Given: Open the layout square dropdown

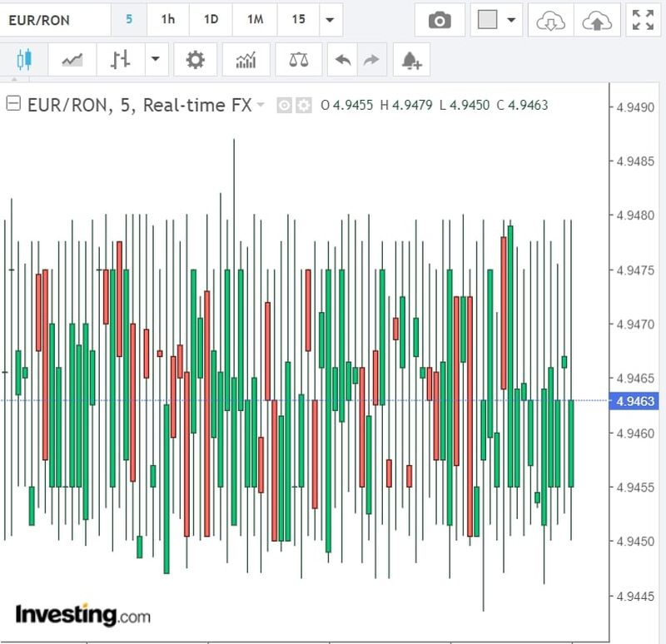Looking at the screenshot, I should tap(497, 21).
